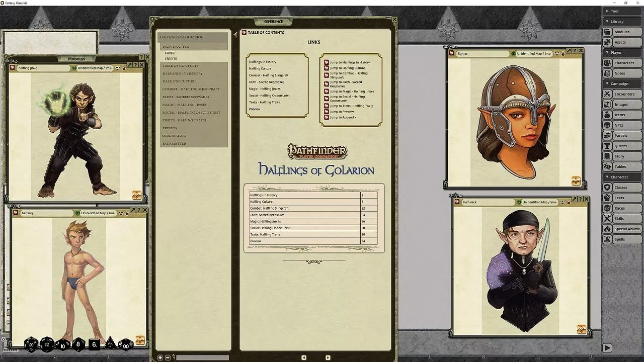Click the play arrow below the sidebar
Screen dimensions: 644x362
[x=607, y=348]
